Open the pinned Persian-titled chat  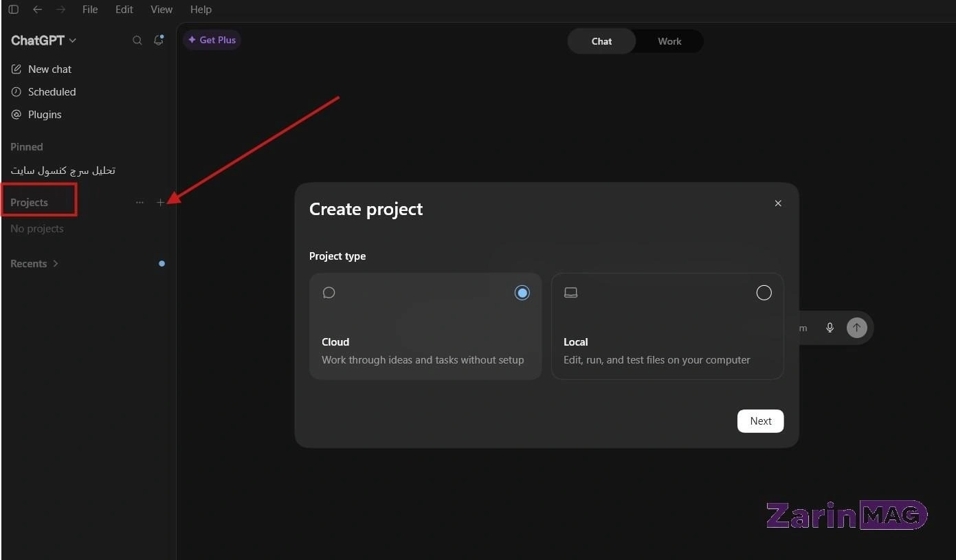(63, 170)
